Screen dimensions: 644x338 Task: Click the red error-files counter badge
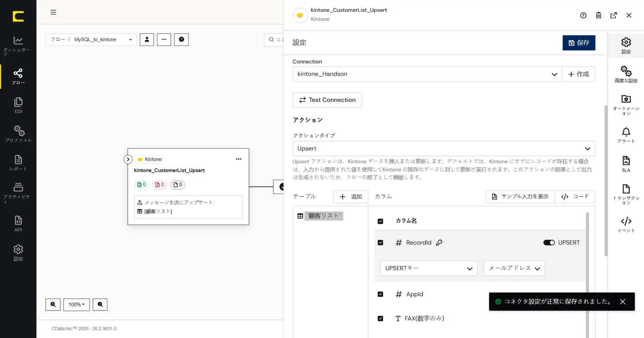[159, 185]
